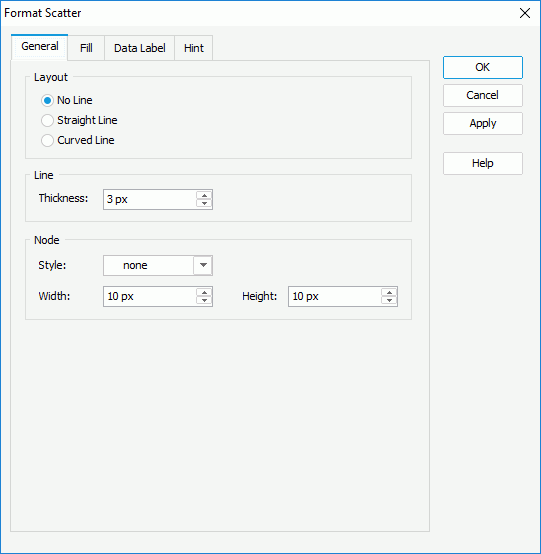541x554 pixels.
Task: Choose the Straight Line layout option
Action: tap(47, 120)
